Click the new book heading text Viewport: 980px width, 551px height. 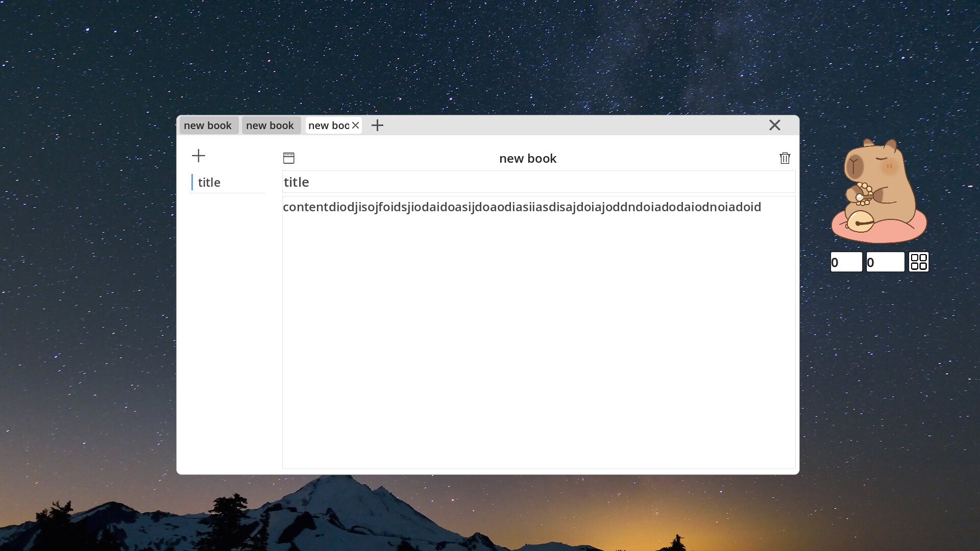click(527, 159)
